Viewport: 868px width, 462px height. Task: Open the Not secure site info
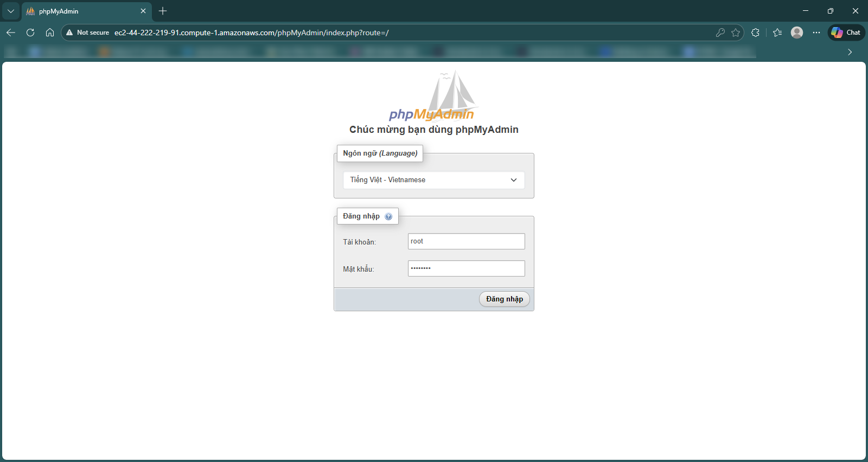pos(87,33)
